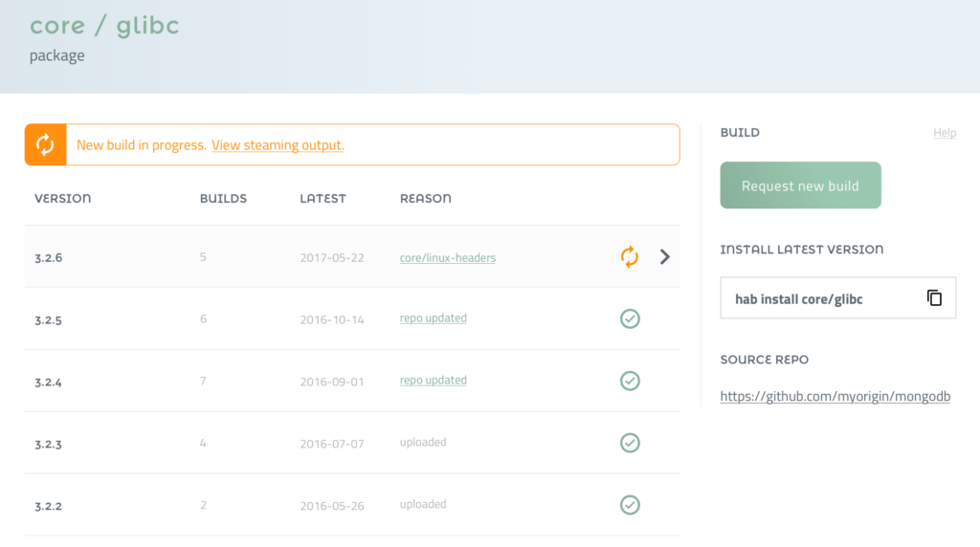Open the View steaming output link
Viewport: 980px width, 547px height.
pyautogui.click(x=278, y=145)
